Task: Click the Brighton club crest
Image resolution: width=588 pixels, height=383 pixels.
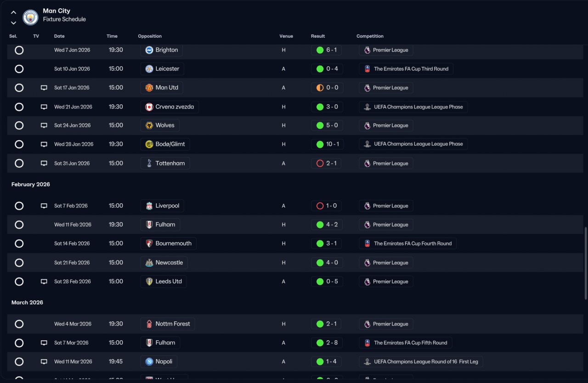Action: coord(149,50)
